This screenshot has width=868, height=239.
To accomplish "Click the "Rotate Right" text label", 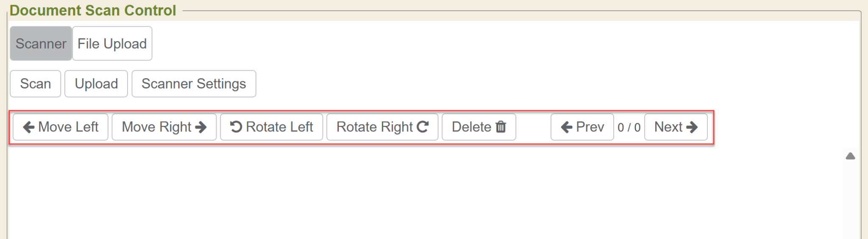I will [x=375, y=127].
